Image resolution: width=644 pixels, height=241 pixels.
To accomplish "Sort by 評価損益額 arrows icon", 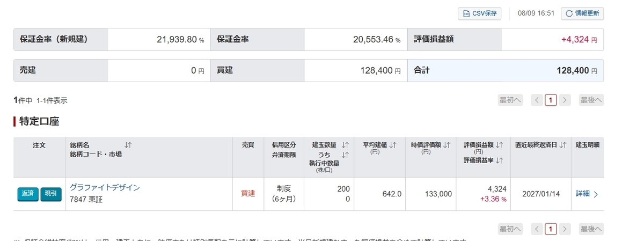I will pyautogui.click(x=500, y=145).
